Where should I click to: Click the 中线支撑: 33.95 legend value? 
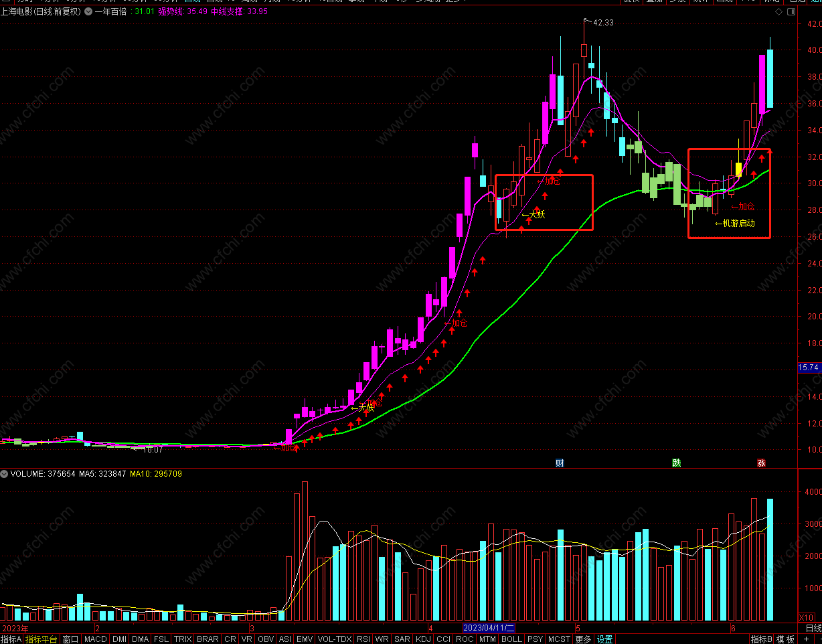239,11
